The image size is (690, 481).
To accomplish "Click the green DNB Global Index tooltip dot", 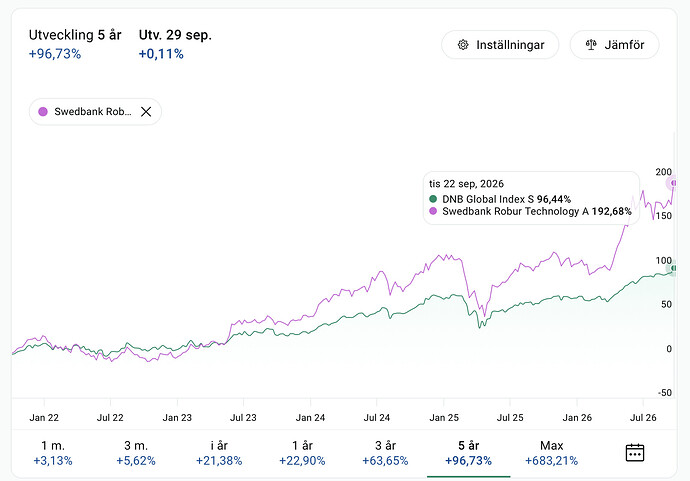I will [x=433, y=199].
